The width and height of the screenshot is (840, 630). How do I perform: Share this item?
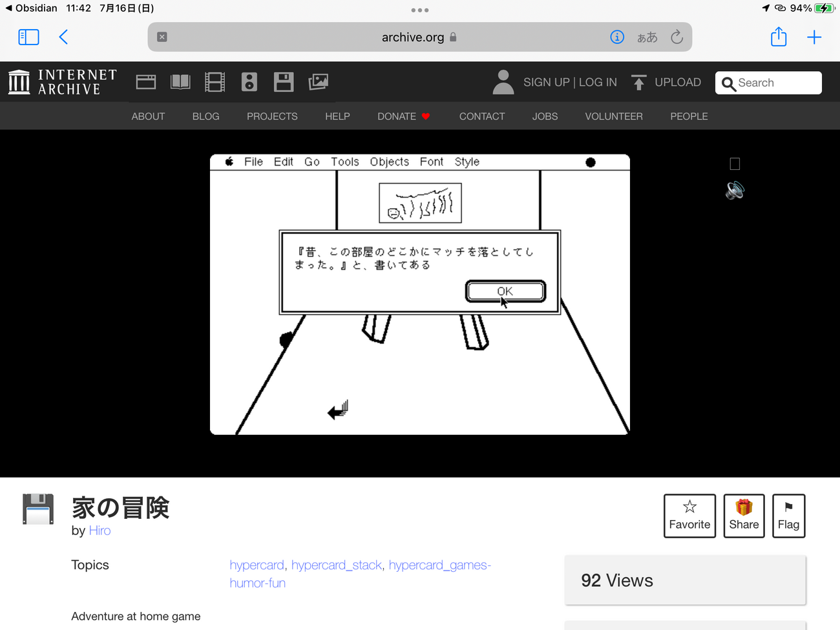(744, 516)
